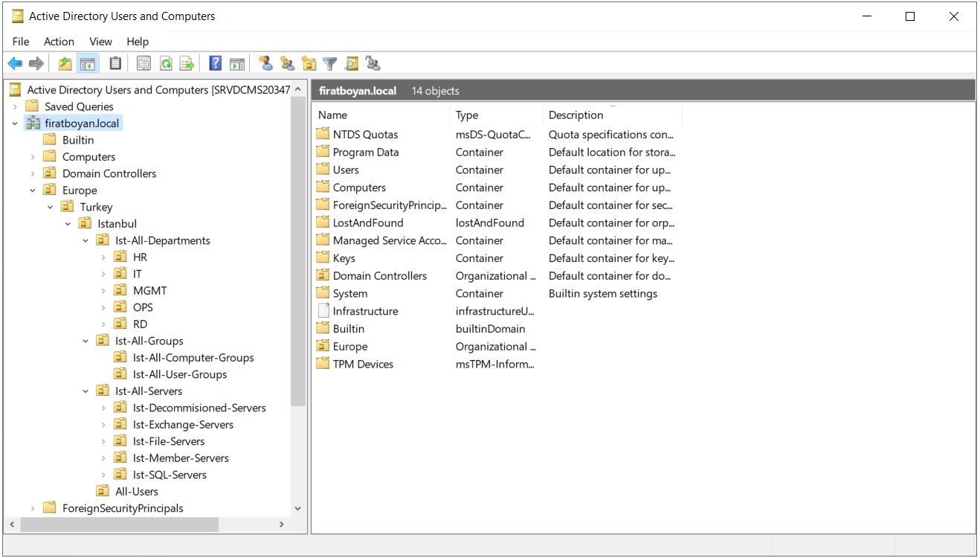Expand the Computers tree node arrow
This screenshot has height=558, width=980.
point(33,157)
